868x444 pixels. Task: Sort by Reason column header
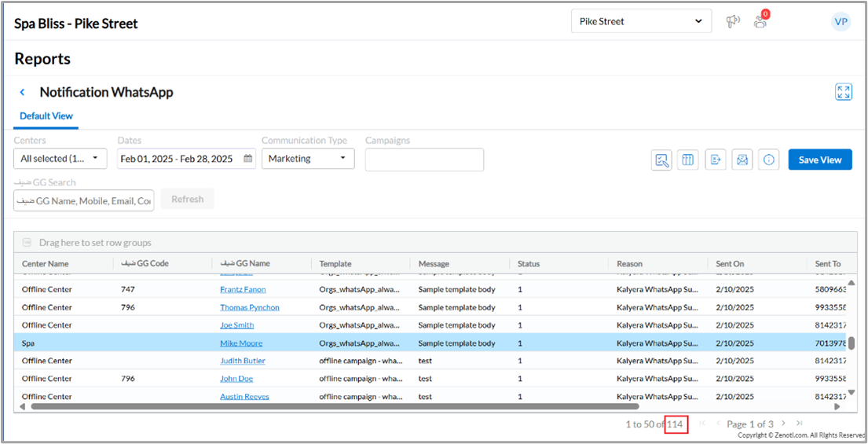pos(630,263)
